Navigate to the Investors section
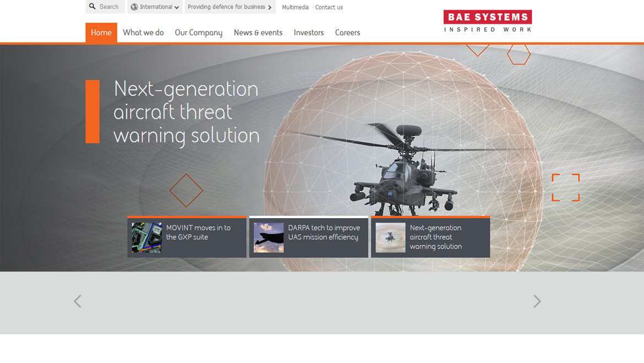The width and height of the screenshot is (644, 363). click(x=309, y=32)
